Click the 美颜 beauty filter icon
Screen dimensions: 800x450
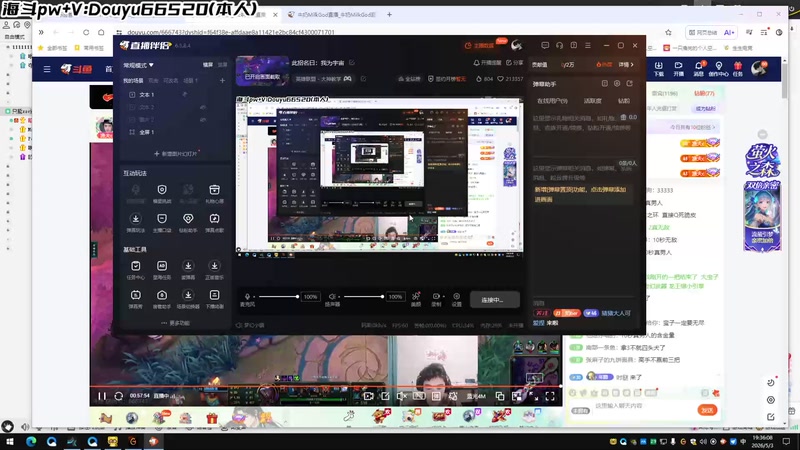click(x=416, y=299)
